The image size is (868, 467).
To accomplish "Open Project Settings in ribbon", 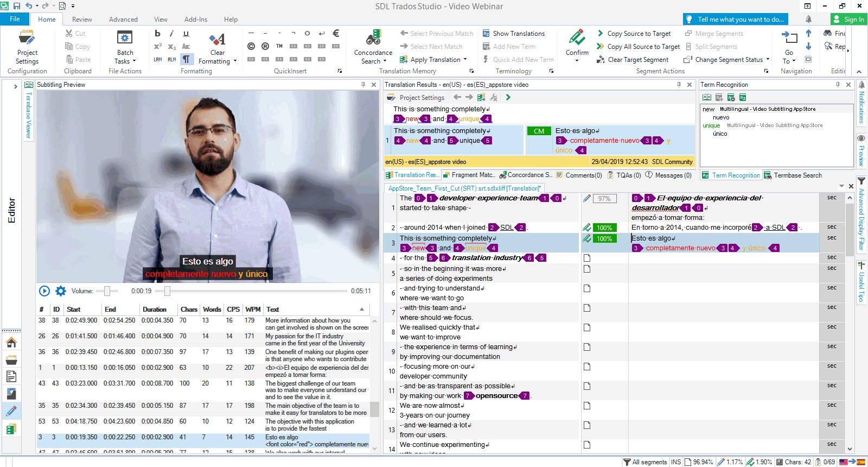I will (27, 47).
